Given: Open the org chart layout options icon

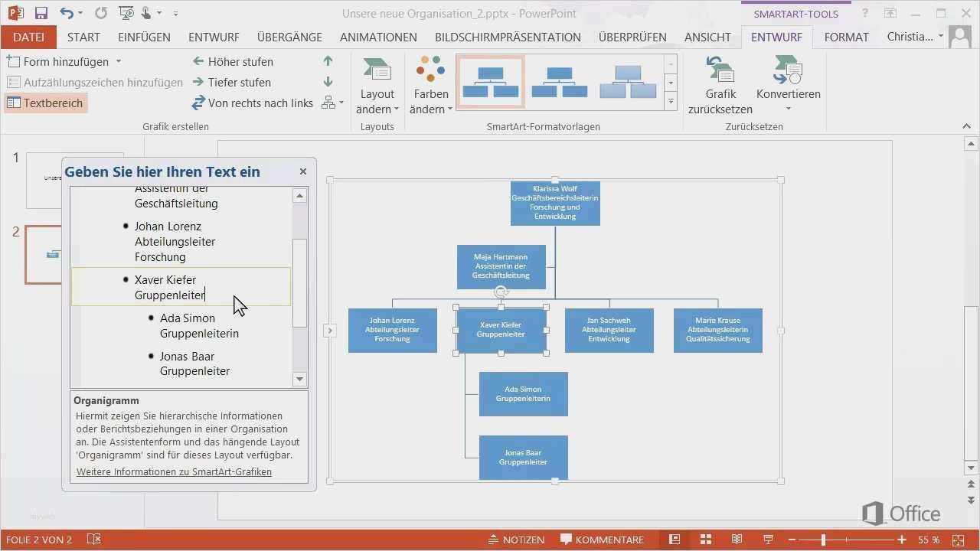Looking at the screenshot, I should click(x=332, y=103).
